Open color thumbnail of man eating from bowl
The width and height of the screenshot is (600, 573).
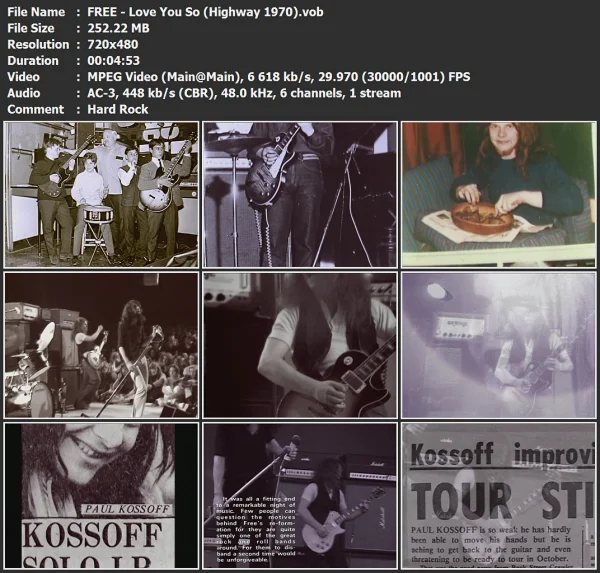(499, 194)
